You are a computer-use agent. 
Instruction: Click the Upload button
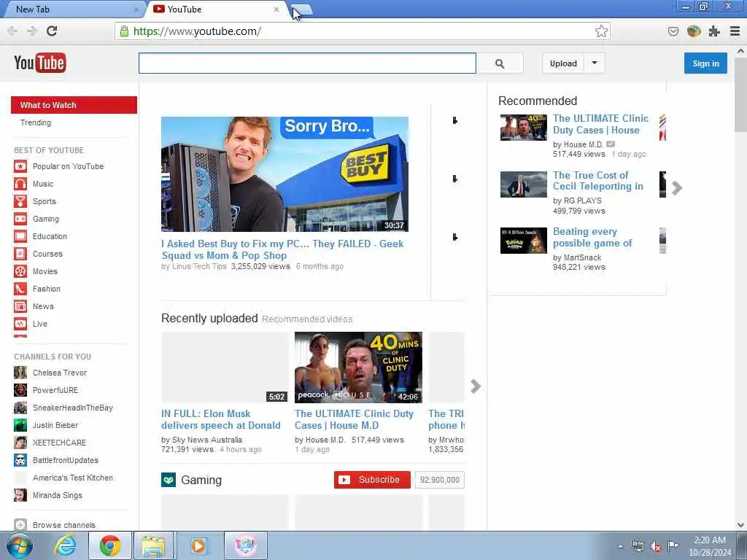563,63
